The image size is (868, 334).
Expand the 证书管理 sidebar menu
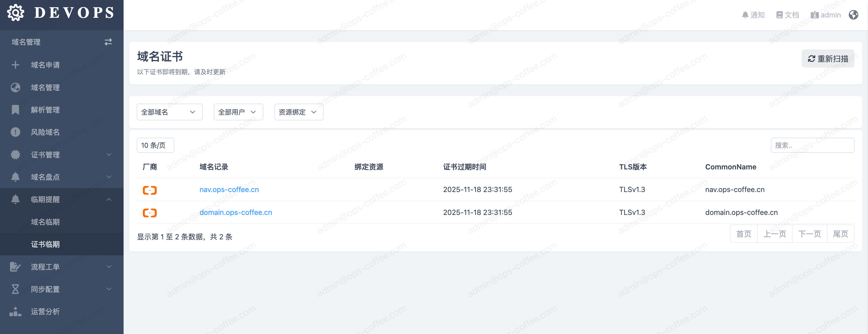point(62,155)
